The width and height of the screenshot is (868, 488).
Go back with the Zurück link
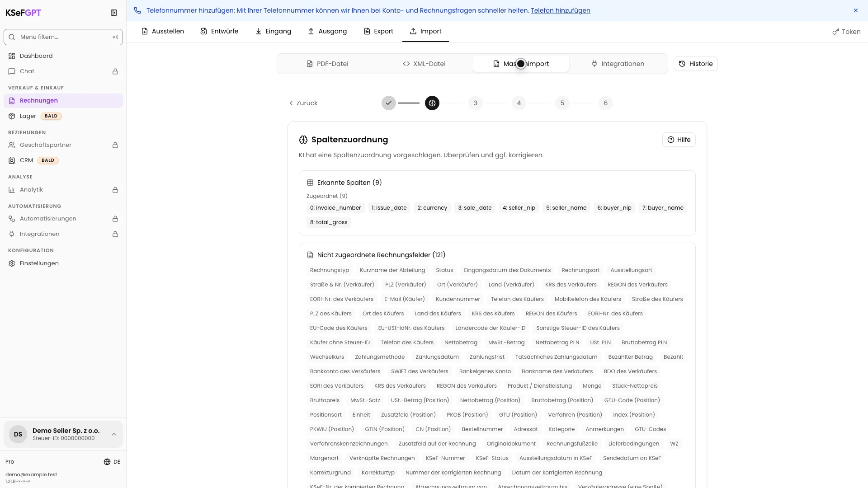pyautogui.click(x=303, y=103)
